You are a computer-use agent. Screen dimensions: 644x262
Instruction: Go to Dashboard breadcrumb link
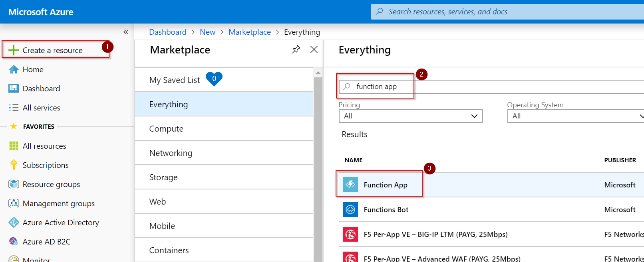point(168,32)
